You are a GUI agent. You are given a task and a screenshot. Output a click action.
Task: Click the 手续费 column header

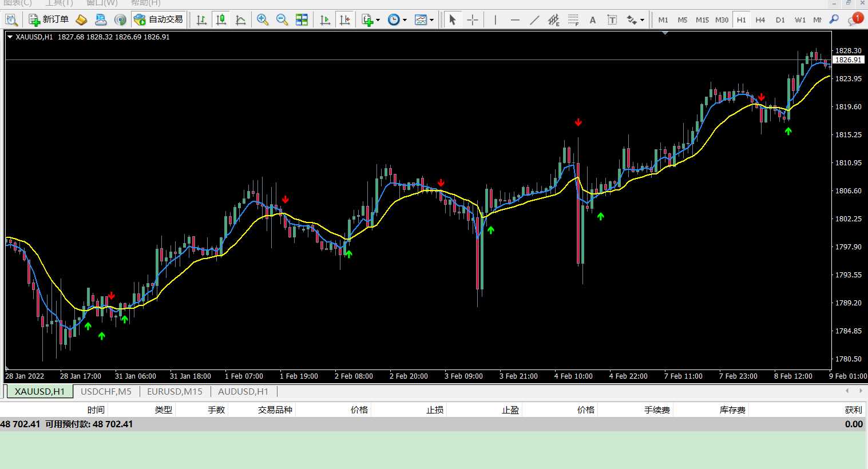[x=657, y=410]
